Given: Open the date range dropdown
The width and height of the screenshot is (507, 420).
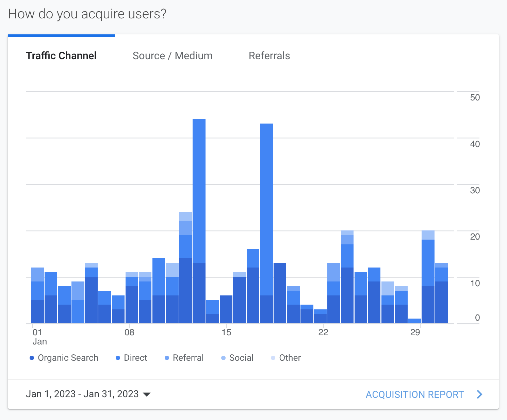Looking at the screenshot, I should pos(82,394).
